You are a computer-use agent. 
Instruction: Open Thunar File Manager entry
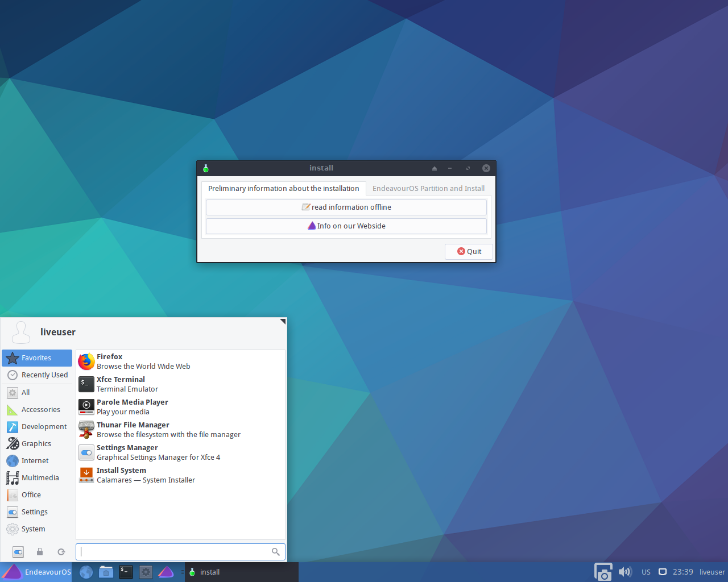click(x=180, y=430)
